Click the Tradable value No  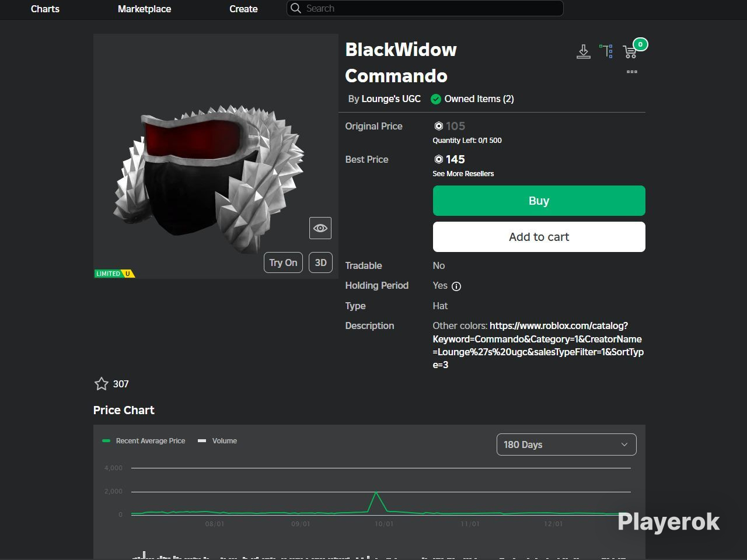pyautogui.click(x=439, y=265)
